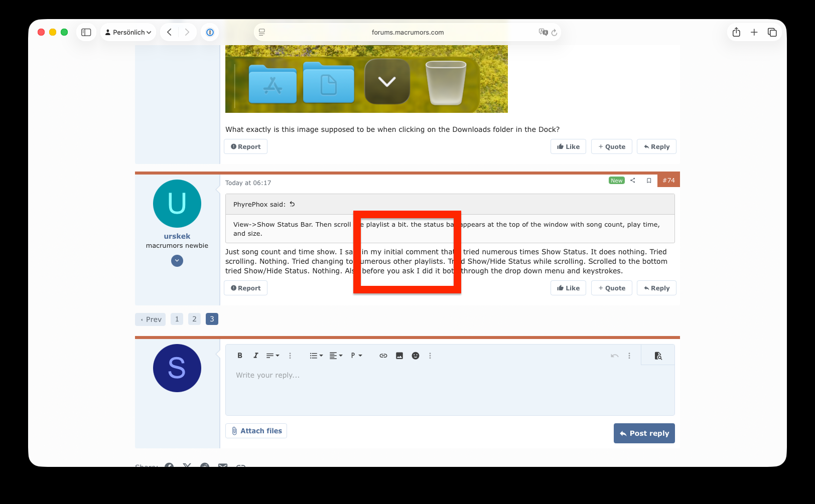Open the S avatar beside the reply editor
Image resolution: width=815 pixels, height=504 pixels.
click(177, 368)
